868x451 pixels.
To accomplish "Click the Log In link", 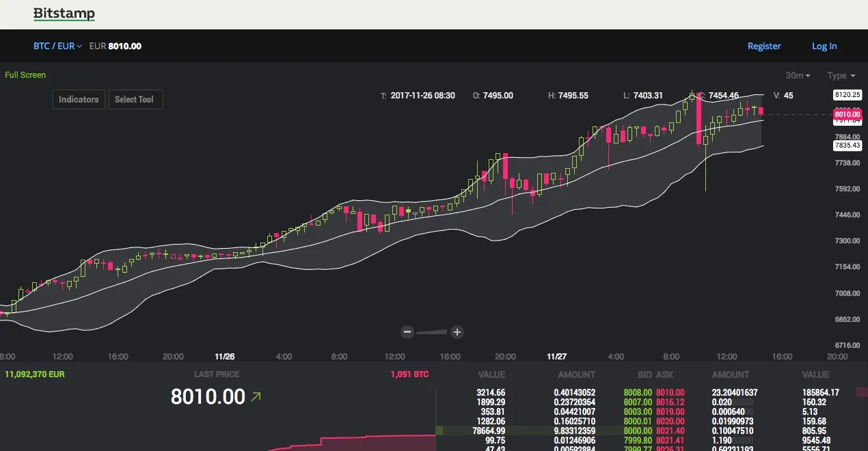I will (824, 46).
